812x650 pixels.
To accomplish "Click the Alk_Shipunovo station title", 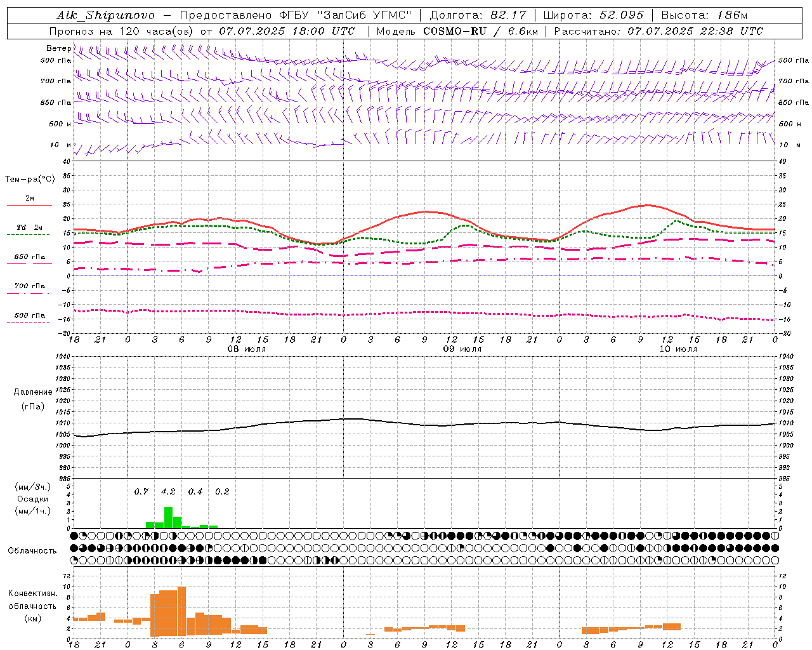I will tap(105, 15).
